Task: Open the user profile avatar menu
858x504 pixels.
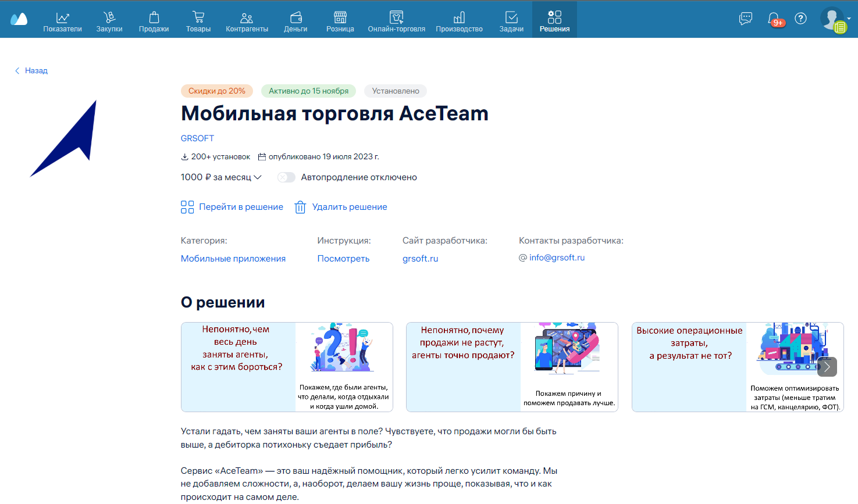Action: [832, 19]
